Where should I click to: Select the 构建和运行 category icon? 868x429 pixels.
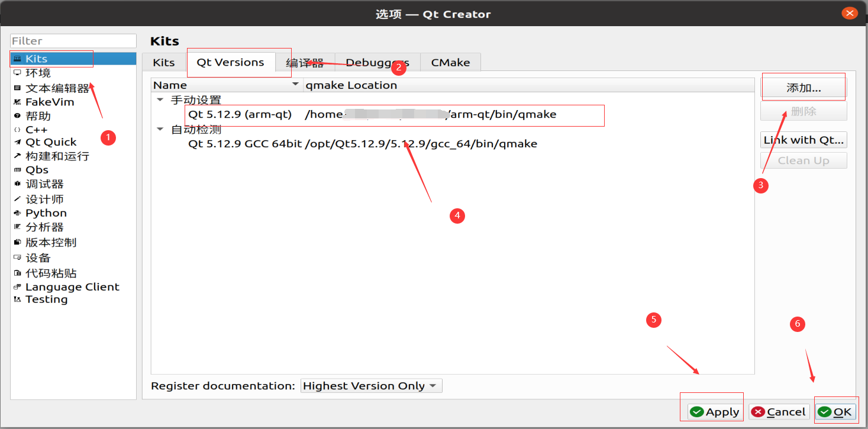coord(17,156)
